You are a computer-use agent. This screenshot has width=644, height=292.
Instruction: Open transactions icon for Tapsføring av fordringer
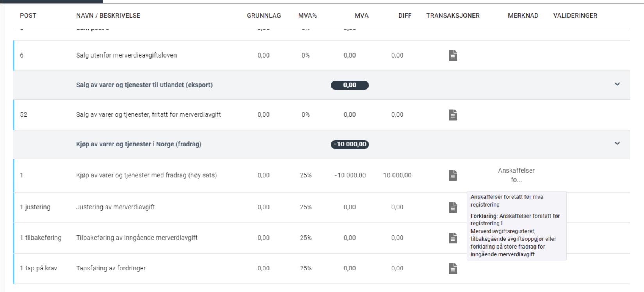[x=453, y=269]
